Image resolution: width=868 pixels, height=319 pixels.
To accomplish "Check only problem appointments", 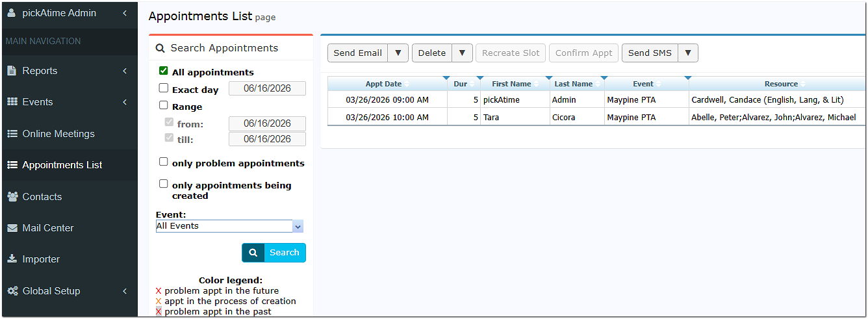I will pyautogui.click(x=164, y=162).
